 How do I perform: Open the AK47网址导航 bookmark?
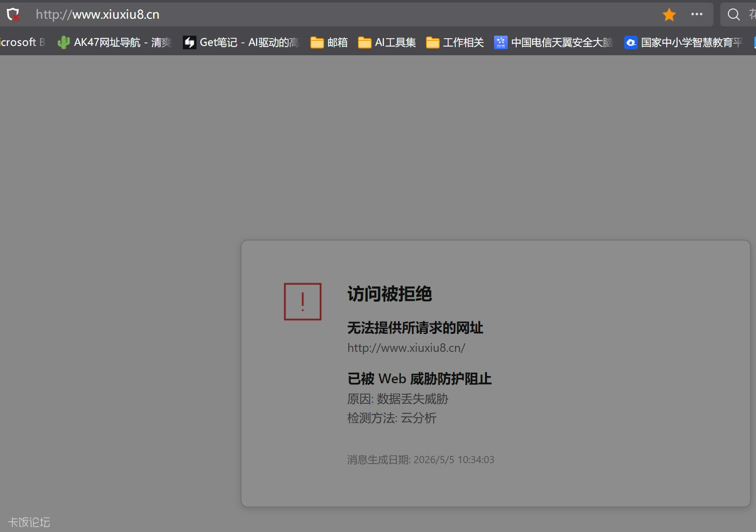[x=114, y=42]
